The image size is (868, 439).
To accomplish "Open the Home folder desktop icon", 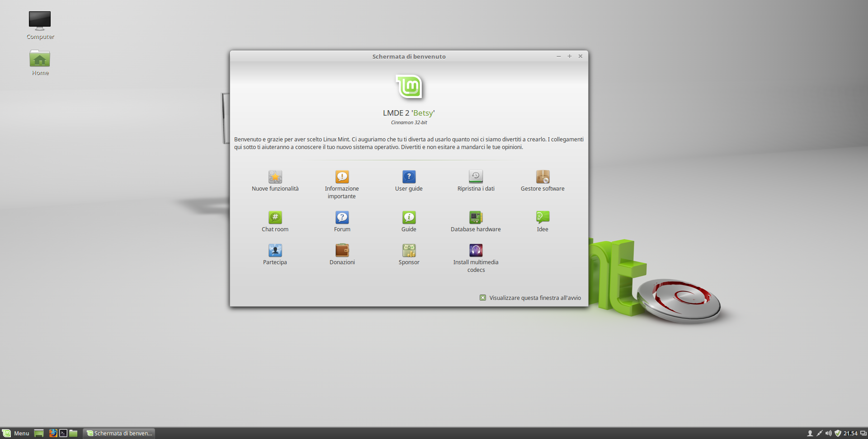I will (40, 58).
